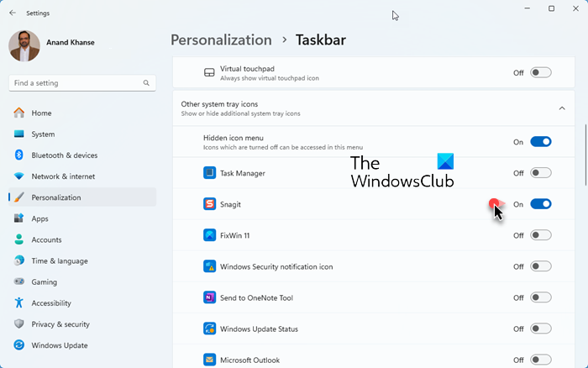Click the vertical scrollbar thumb
The image size is (588, 368).
pyautogui.click(x=585, y=155)
